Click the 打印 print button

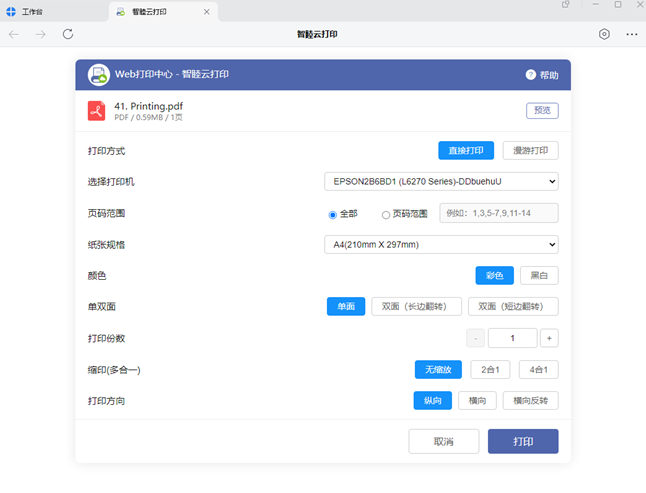coord(523,442)
